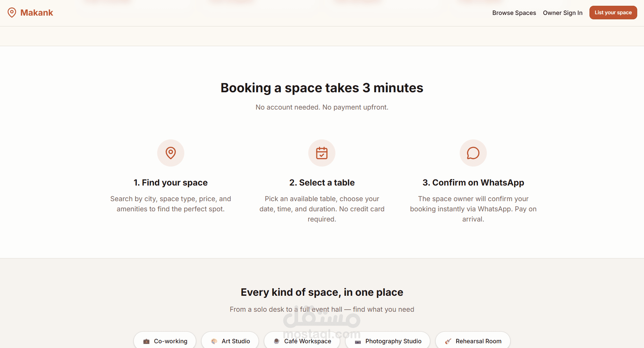This screenshot has height=348, width=644.
Task: Click the briefcase icon in Co-working chip
Action: pos(146,342)
